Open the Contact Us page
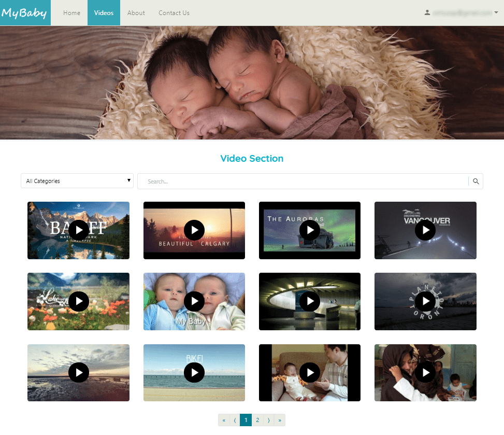The image size is (504, 435). [x=174, y=13]
